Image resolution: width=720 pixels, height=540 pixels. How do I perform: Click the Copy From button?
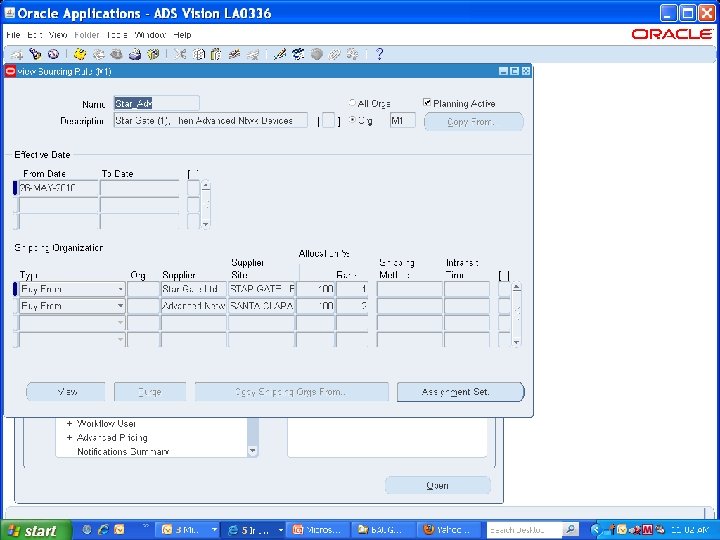[473, 122]
